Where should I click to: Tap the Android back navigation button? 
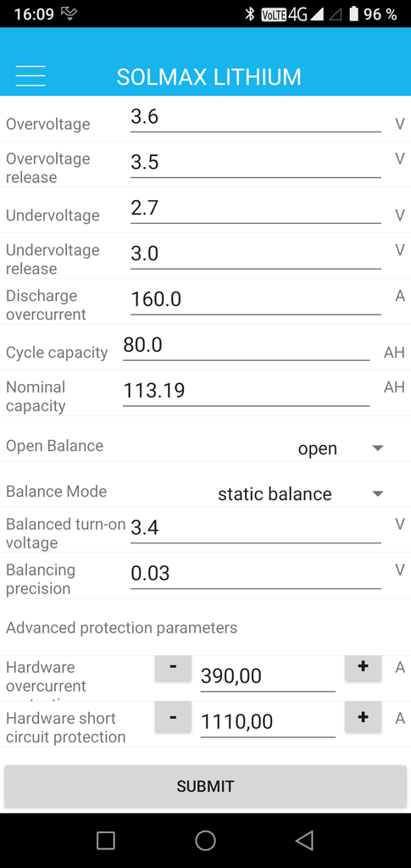tap(304, 840)
